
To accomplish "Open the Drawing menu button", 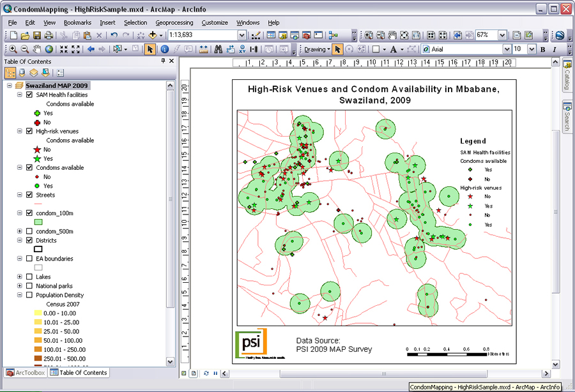I will (x=316, y=49).
